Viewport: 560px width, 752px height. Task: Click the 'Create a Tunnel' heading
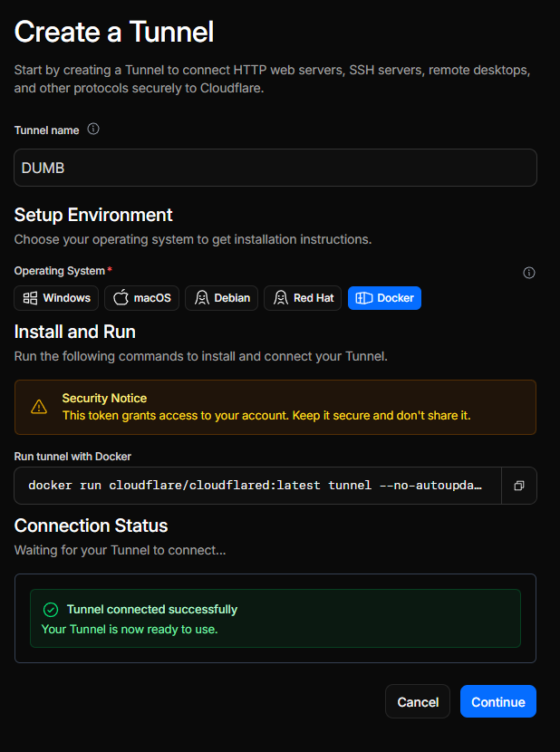point(114,32)
